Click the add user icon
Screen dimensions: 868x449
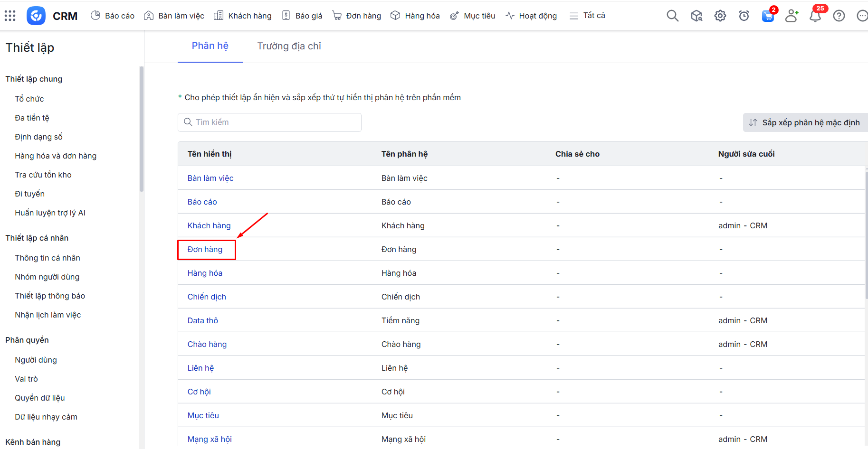(792, 16)
